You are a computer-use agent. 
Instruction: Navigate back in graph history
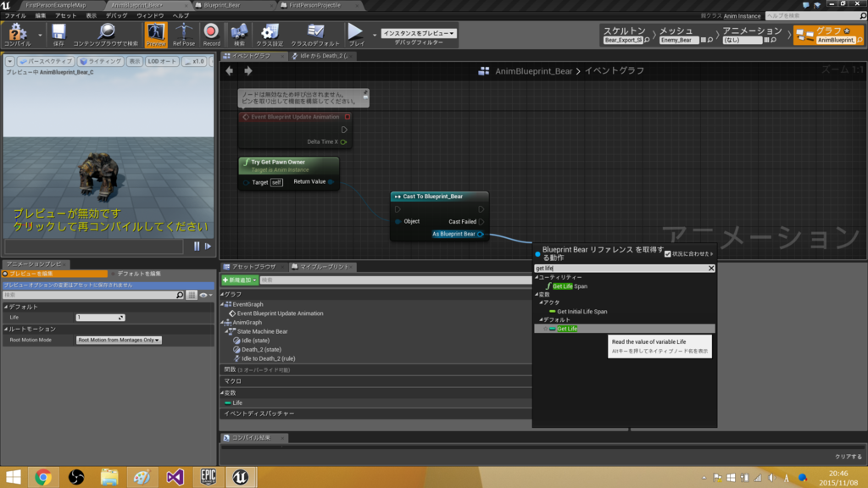pos(229,71)
